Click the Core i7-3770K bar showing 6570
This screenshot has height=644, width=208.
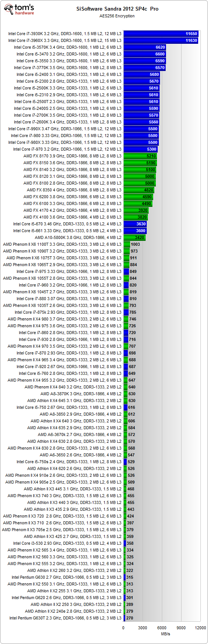pyautogui.click(x=144, y=68)
